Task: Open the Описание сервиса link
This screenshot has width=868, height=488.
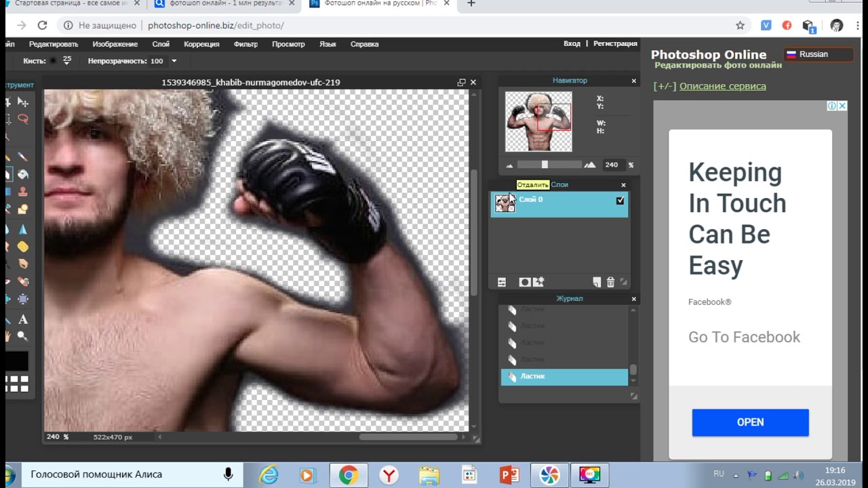Action: 723,86
